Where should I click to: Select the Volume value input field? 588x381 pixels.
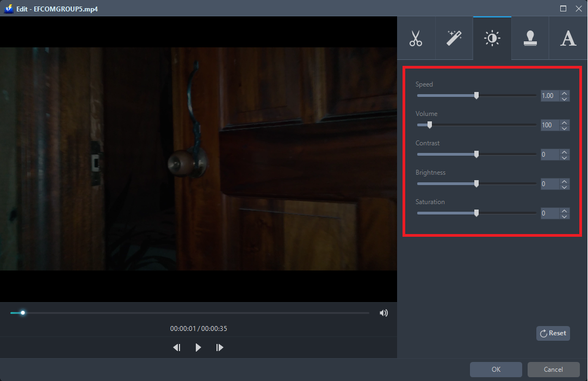tap(549, 125)
